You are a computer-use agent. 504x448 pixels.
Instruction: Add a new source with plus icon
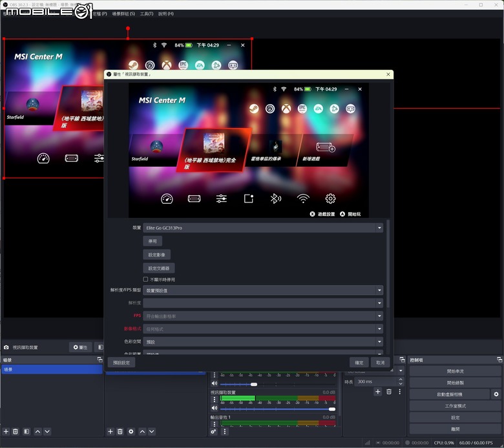coord(110,431)
